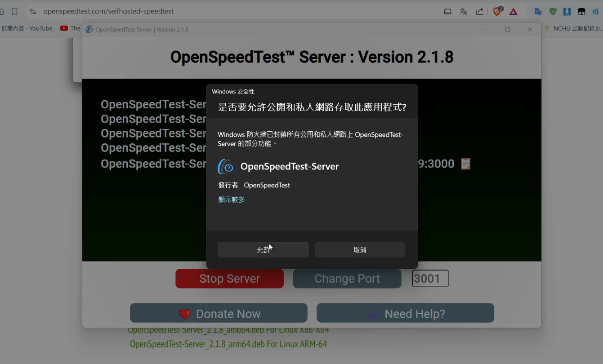The height and width of the screenshot is (364, 603).
Task: Click the translate page icon in the address bar
Action: click(464, 12)
